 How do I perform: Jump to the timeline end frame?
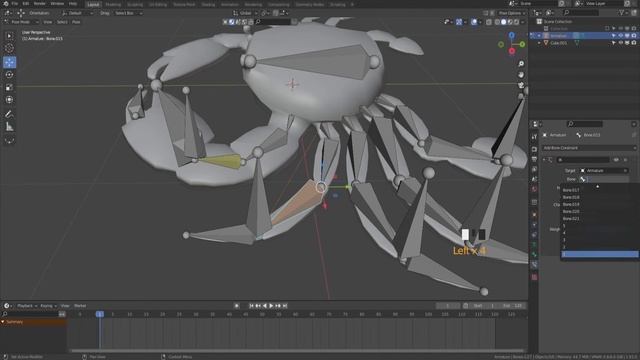[x=285, y=306]
